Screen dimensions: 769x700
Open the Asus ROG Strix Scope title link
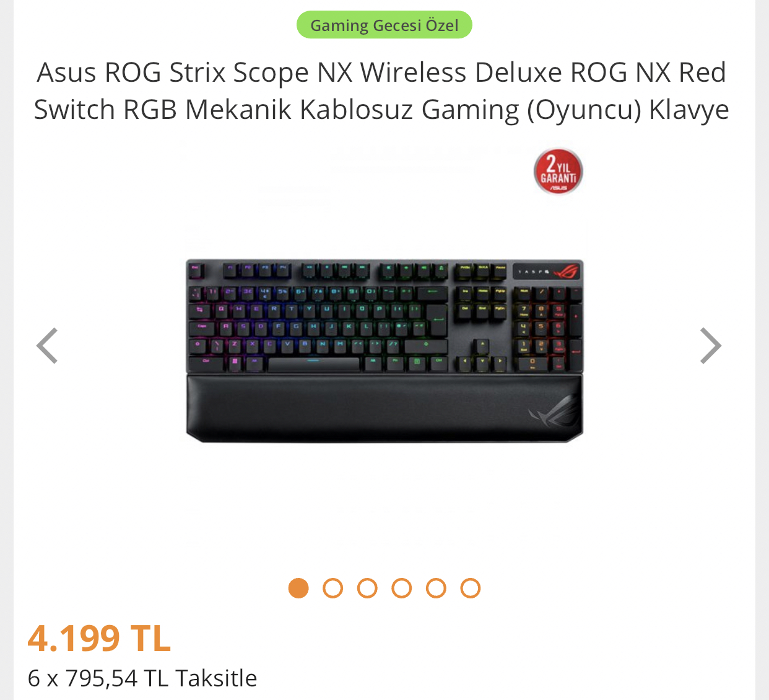[381, 90]
